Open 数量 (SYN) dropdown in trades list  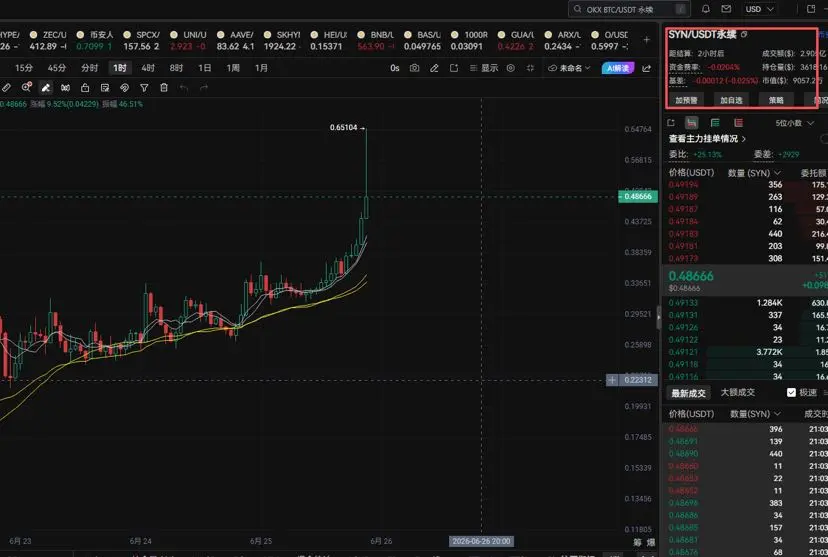pos(755,414)
